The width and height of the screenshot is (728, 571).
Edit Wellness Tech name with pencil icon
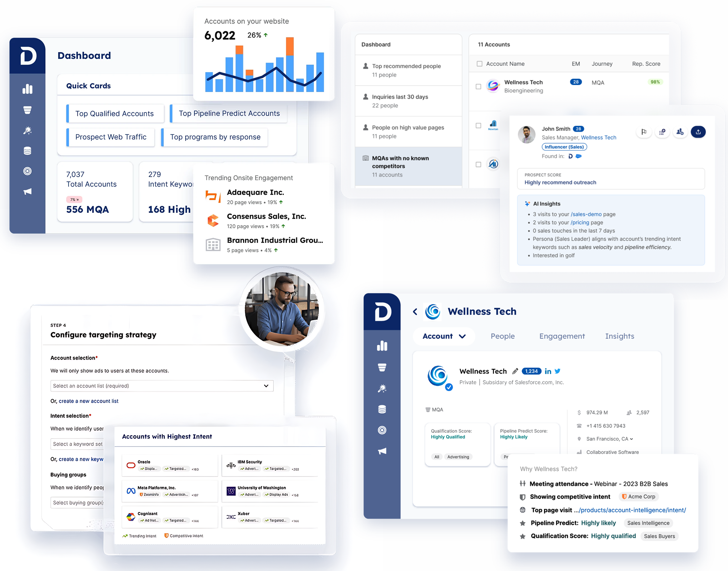515,371
